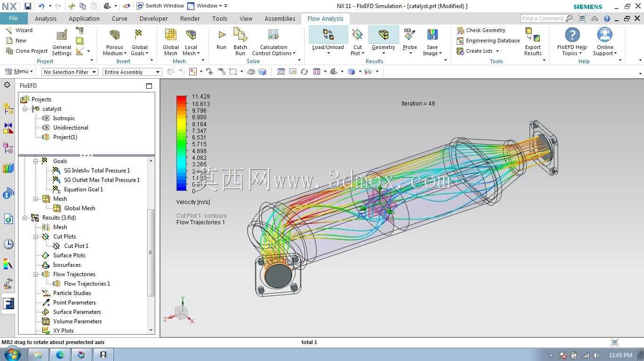This screenshot has height=361, width=644.
Task: Open the History clock tab in resource bar
Action: pos(8,244)
